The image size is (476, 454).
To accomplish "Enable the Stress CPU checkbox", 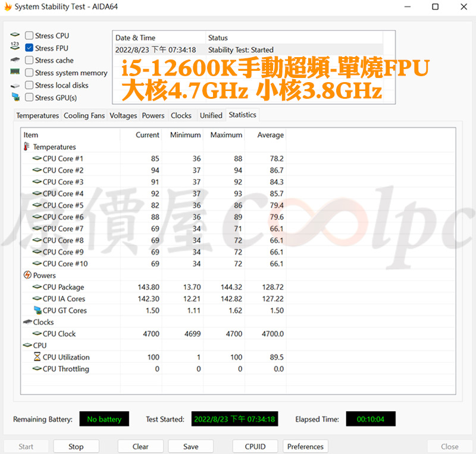I will coord(29,36).
